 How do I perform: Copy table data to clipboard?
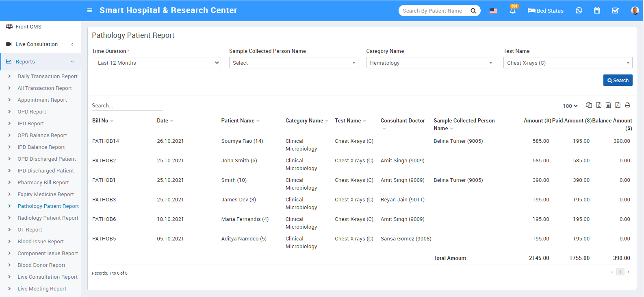(x=589, y=105)
